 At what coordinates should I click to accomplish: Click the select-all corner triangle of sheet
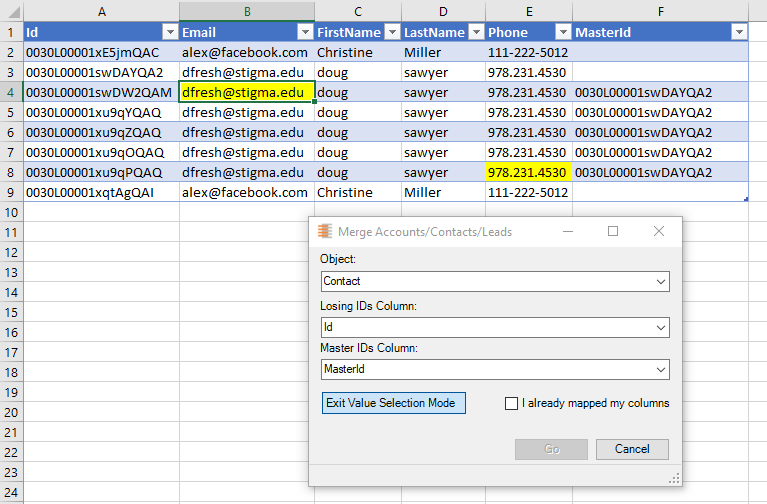[x=13, y=12]
